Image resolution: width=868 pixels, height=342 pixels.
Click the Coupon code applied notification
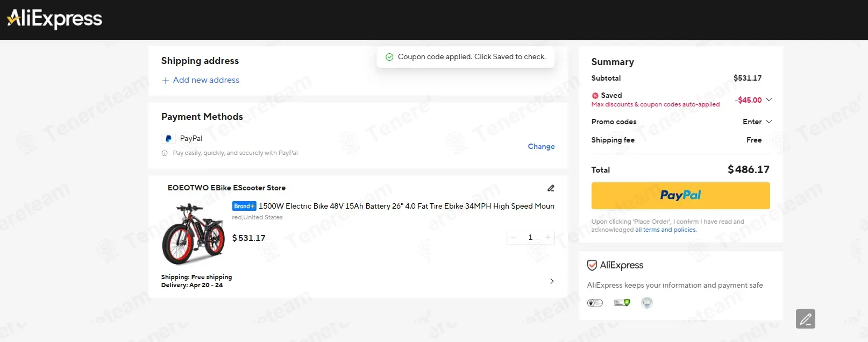pos(466,57)
